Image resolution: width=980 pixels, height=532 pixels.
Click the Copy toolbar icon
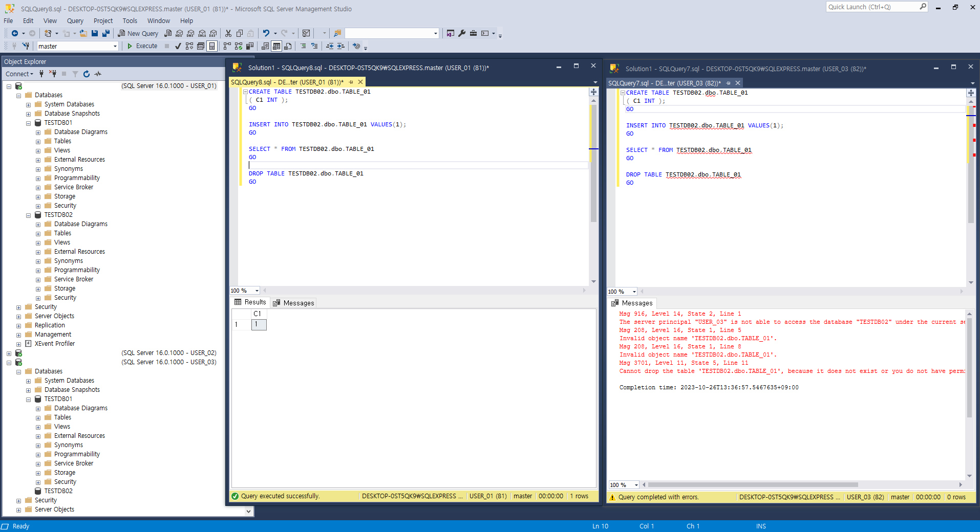[240, 33]
